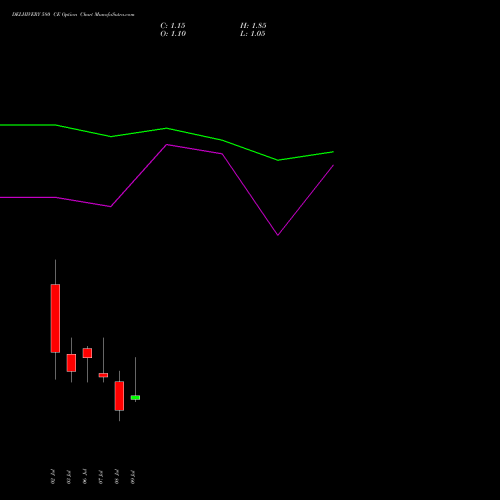500x500 pixels.
Task: Click the low value 'L: 1.05'
Action: [x=253, y=34]
